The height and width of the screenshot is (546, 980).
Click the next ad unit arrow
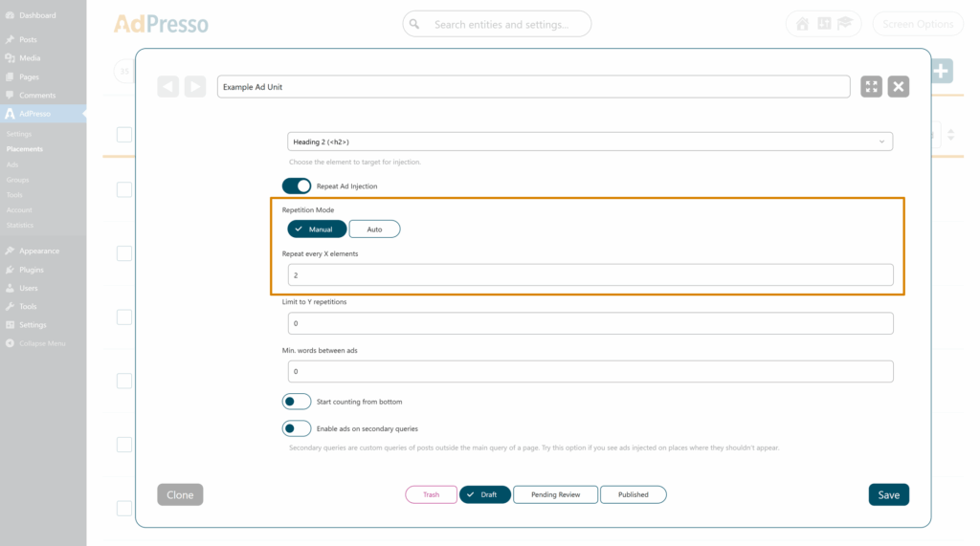click(195, 87)
